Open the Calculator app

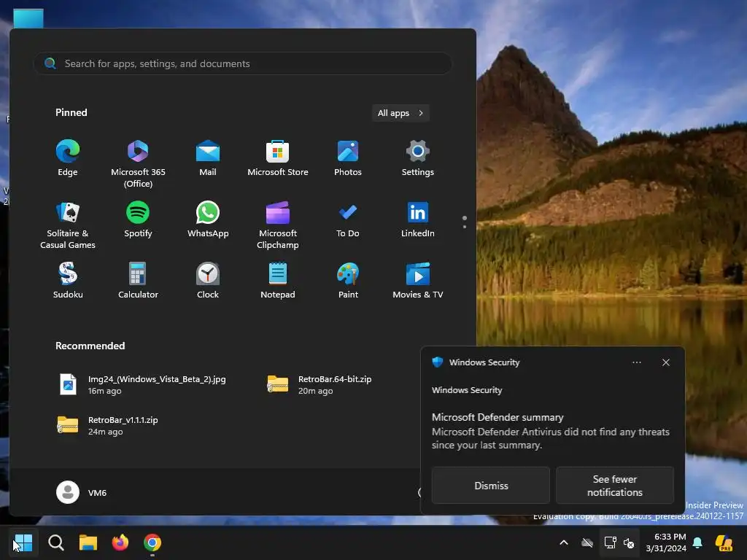point(138,281)
